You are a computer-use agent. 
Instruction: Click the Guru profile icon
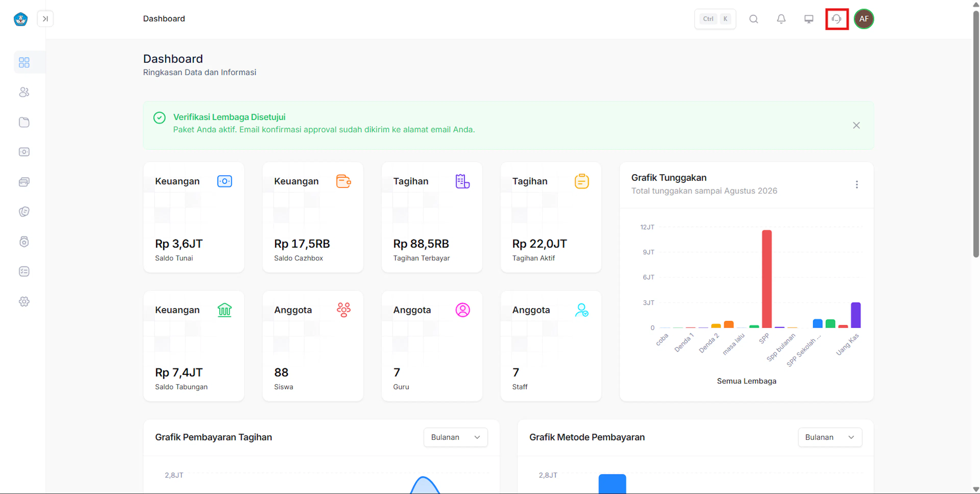(463, 310)
